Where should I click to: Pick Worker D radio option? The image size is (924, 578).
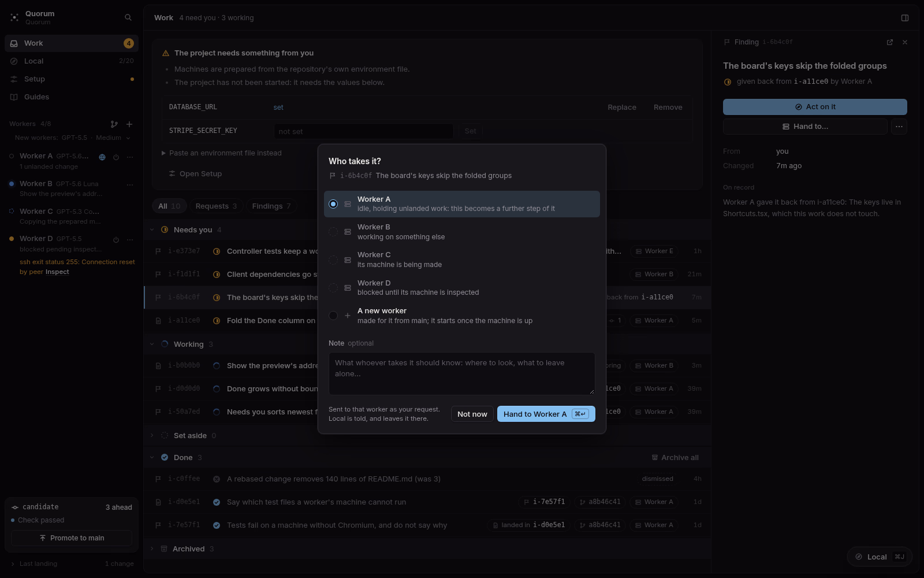(x=461, y=288)
